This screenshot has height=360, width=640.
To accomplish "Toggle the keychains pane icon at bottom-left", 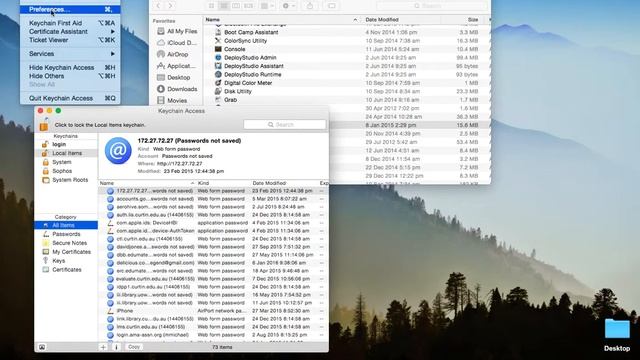I will click(42, 347).
